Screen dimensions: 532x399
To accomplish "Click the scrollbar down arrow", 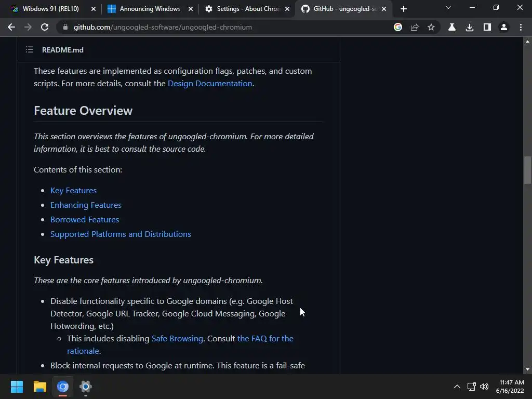I will (x=527, y=369).
